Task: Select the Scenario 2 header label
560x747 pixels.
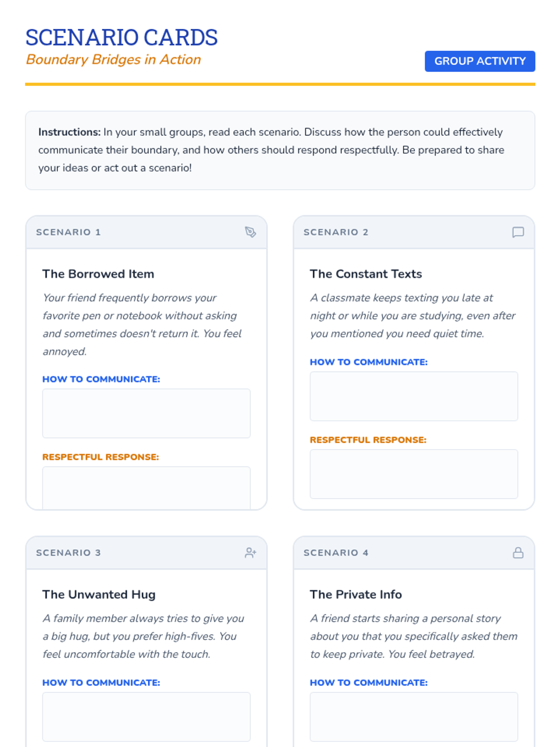Action: (336, 232)
